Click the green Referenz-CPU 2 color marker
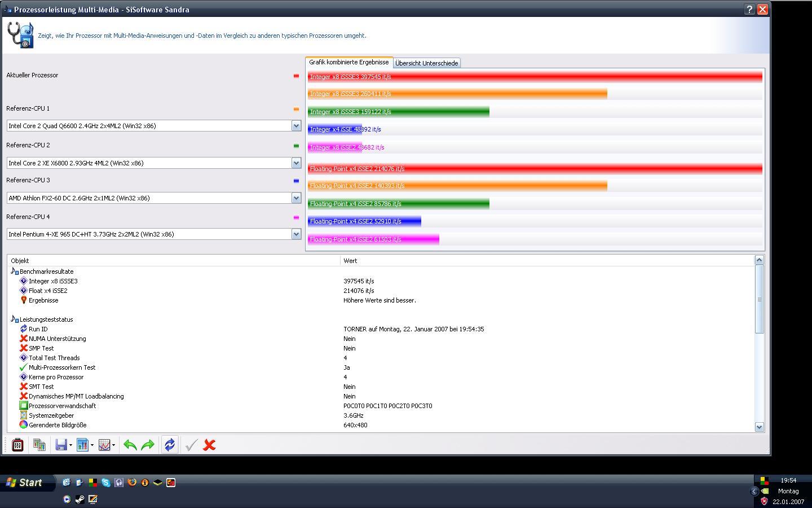 tap(296, 146)
